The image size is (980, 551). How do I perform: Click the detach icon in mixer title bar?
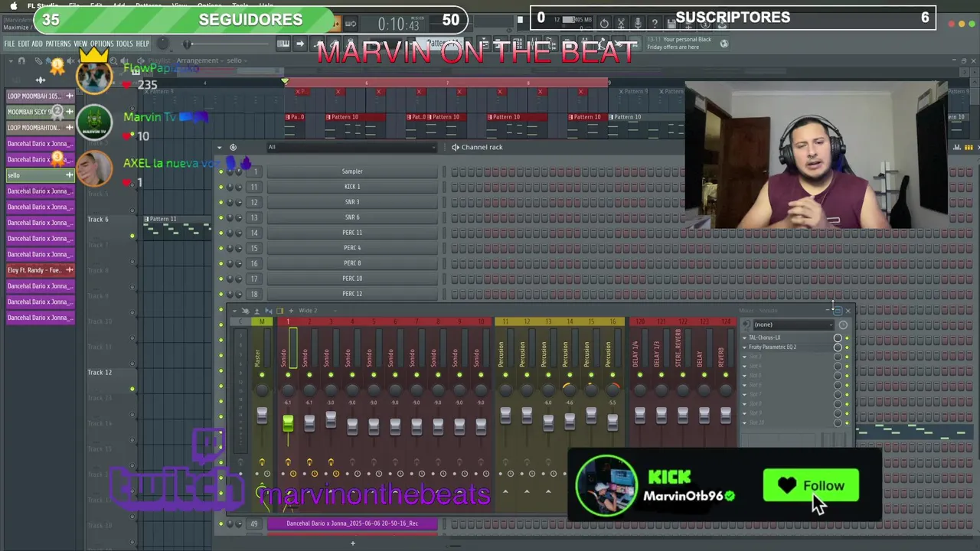coord(837,311)
